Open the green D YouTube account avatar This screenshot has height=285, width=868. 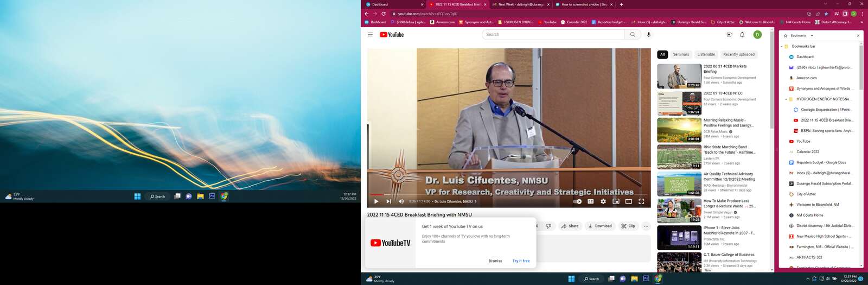pyautogui.click(x=757, y=34)
